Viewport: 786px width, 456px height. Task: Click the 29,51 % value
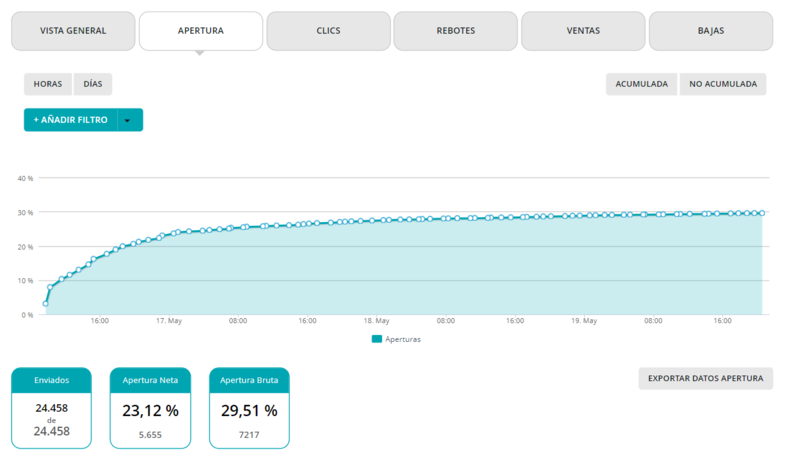coord(249,411)
